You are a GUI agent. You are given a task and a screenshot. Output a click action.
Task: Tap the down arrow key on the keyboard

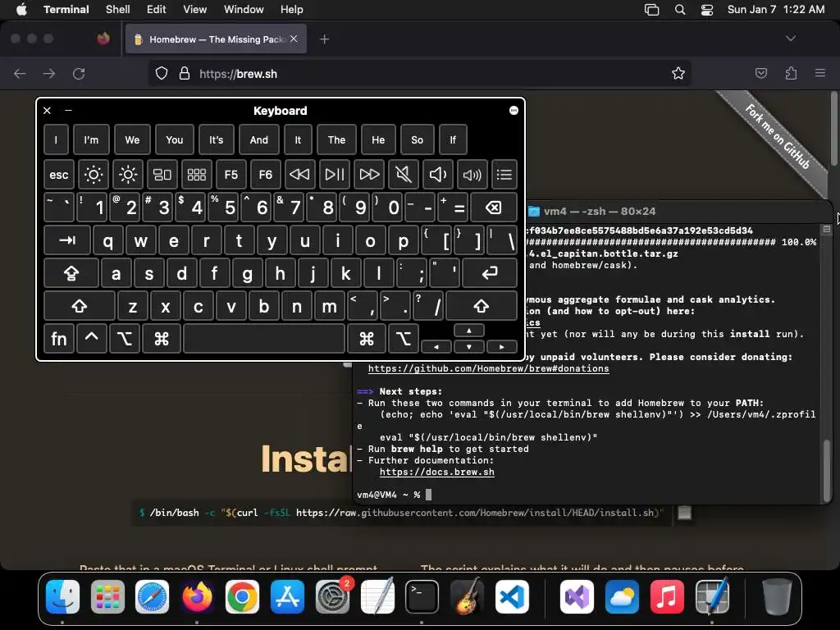tap(468, 347)
